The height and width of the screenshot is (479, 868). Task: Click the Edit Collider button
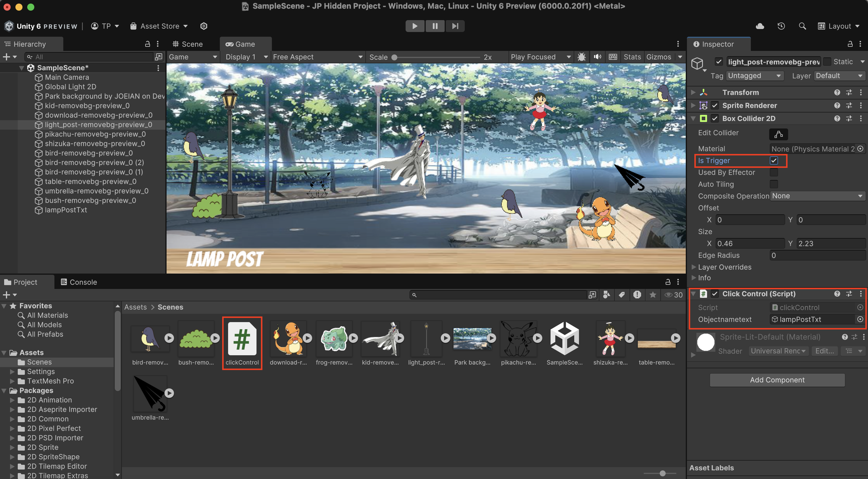tap(778, 134)
